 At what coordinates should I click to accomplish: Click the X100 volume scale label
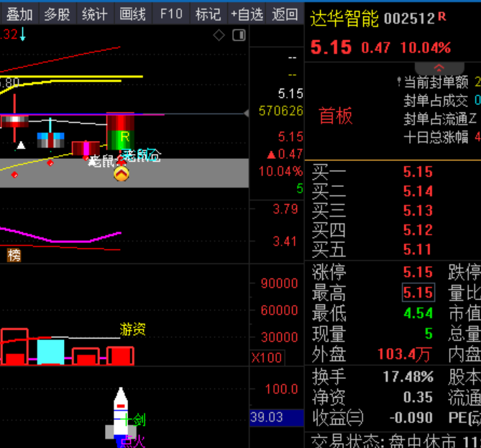point(267,358)
